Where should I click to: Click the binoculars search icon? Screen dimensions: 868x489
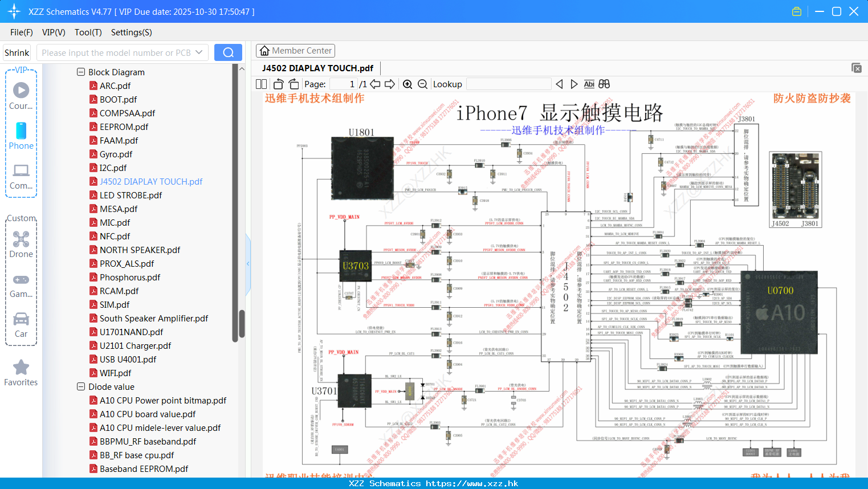604,84
